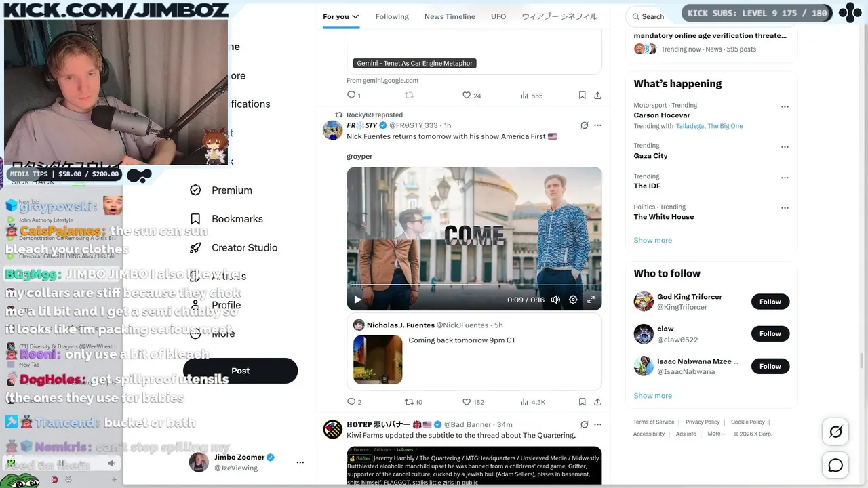Open HOTEP Bad_Banner profile avatar
This screenshot has height=488, width=868.
332,430
